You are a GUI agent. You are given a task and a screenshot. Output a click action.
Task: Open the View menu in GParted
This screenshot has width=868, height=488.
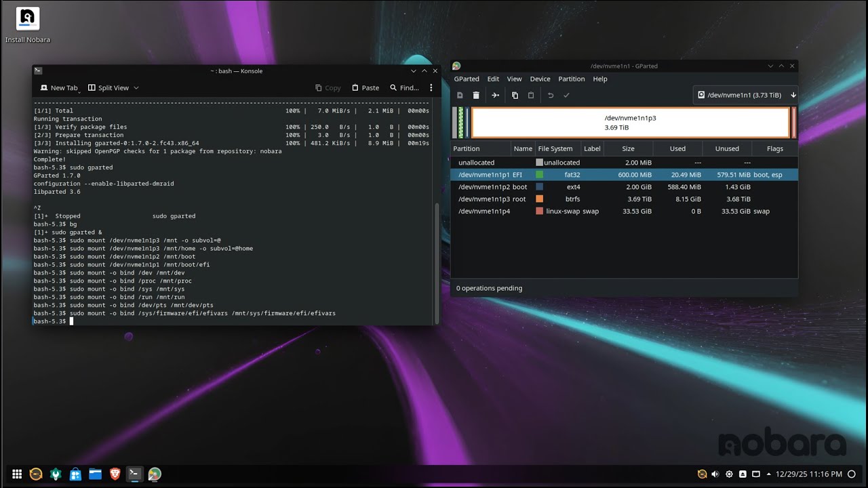(x=515, y=79)
